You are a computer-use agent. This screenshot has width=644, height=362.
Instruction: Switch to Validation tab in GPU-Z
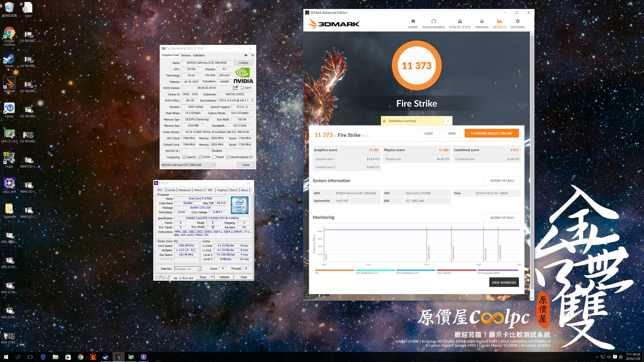pyautogui.click(x=199, y=55)
